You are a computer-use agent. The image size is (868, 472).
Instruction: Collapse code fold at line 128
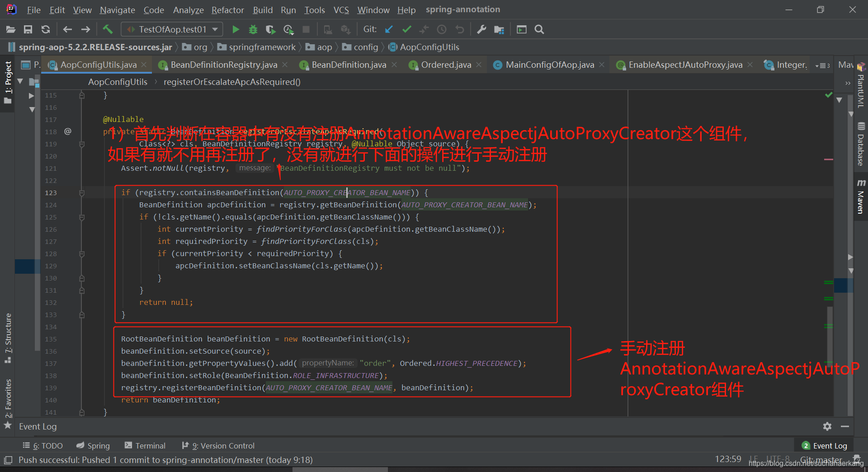82,254
